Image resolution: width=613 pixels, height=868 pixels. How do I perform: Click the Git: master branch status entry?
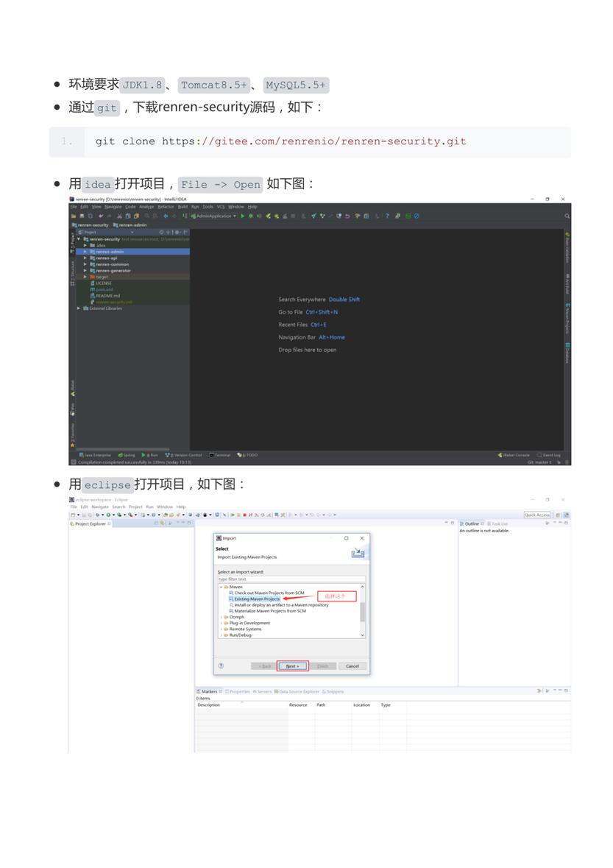tap(539, 462)
